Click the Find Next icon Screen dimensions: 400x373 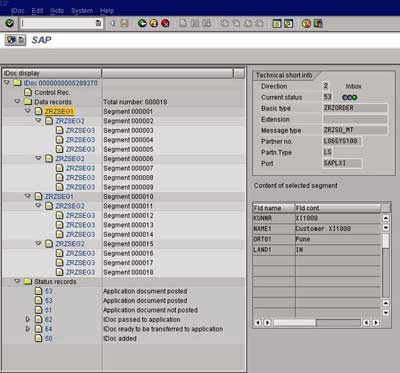[207, 23]
